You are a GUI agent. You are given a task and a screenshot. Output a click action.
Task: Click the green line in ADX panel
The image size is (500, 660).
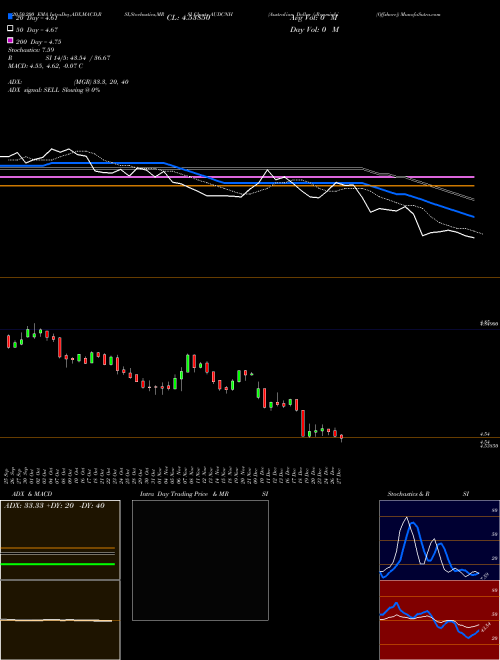[58, 564]
